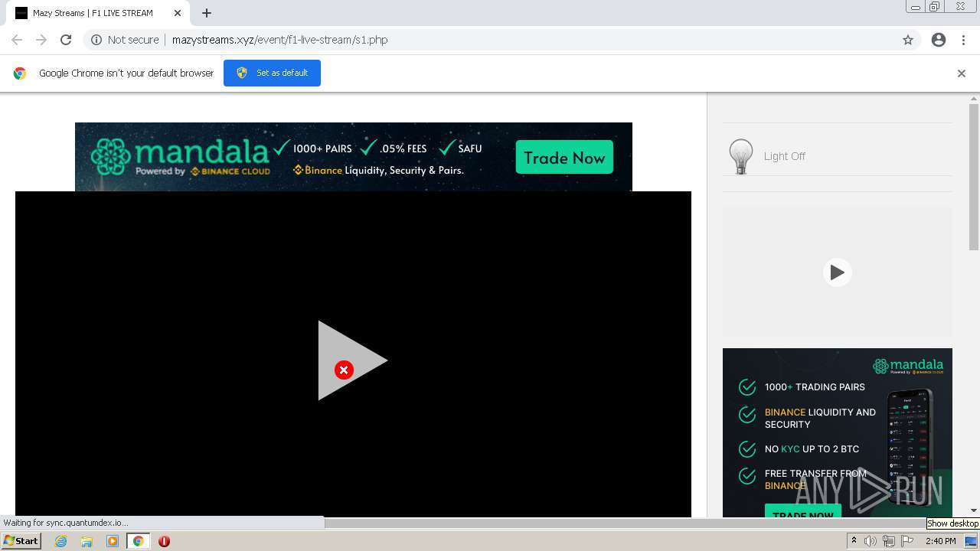Click the scrollbar up arrow
Screen dimensions: 980x551
(x=974, y=98)
